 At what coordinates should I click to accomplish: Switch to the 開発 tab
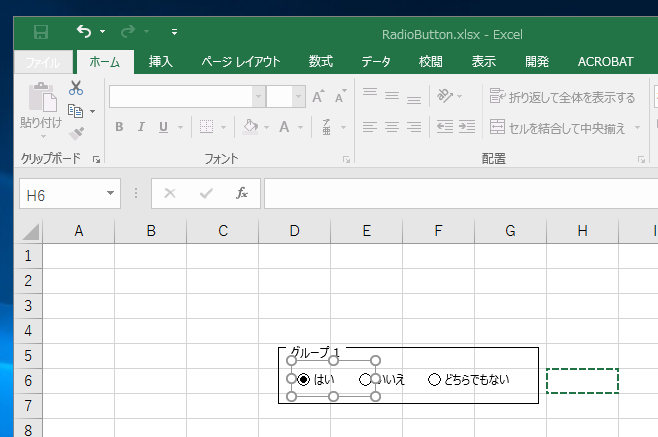click(x=537, y=62)
